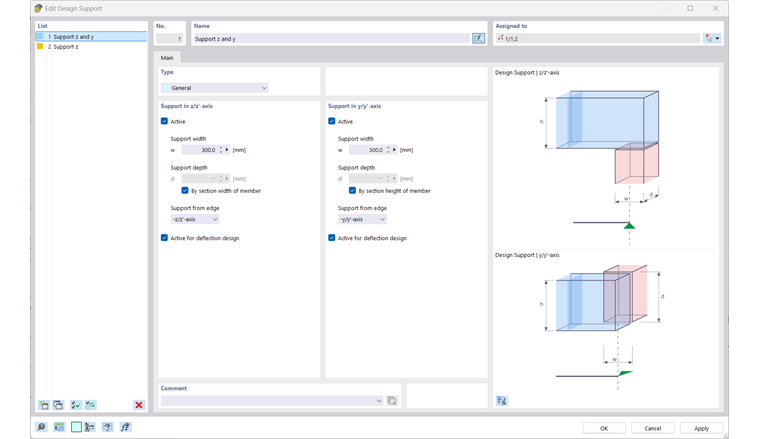Click the blue swatch beside Support z and y
The width and height of the screenshot is (760, 439).
point(40,36)
